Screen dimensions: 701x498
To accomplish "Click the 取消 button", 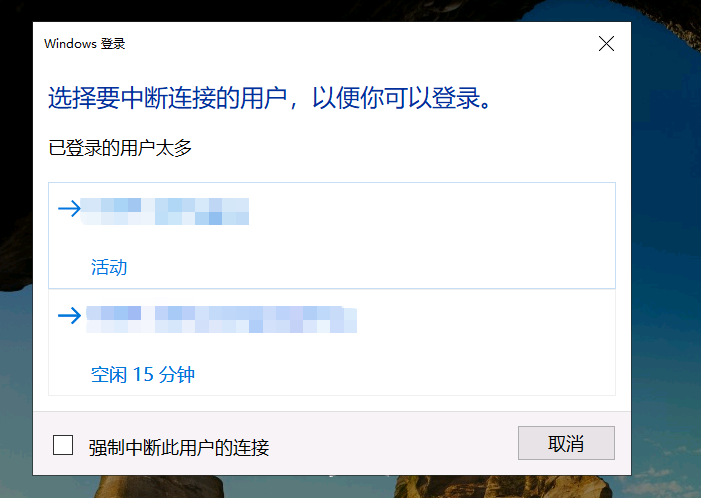I will coord(566,443).
